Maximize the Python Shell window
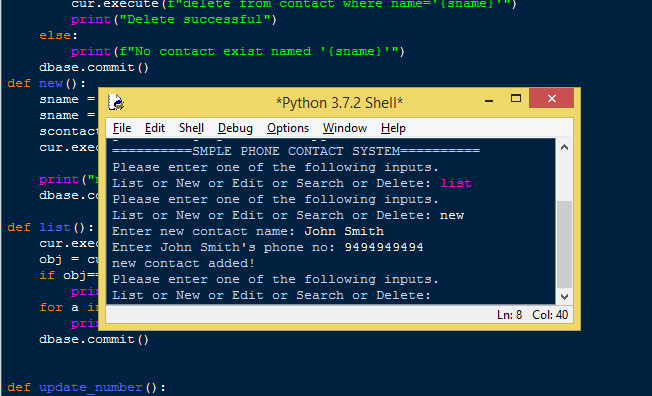This screenshot has width=652, height=396. (516, 99)
